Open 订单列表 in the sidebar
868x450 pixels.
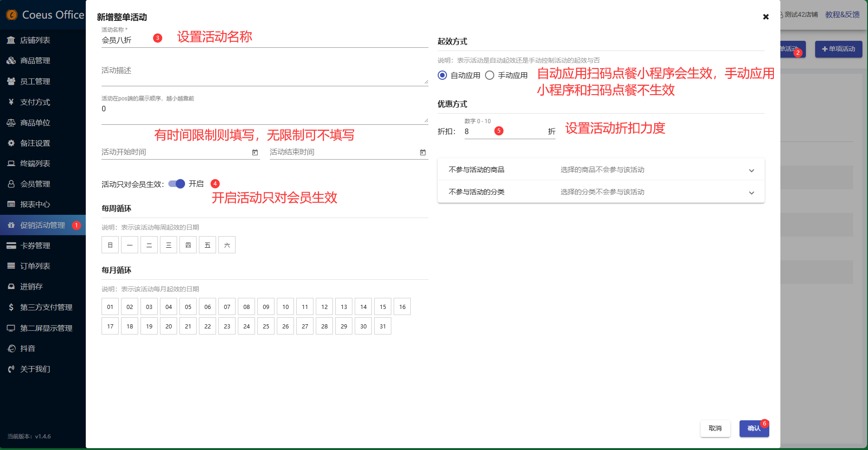[35, 266]
